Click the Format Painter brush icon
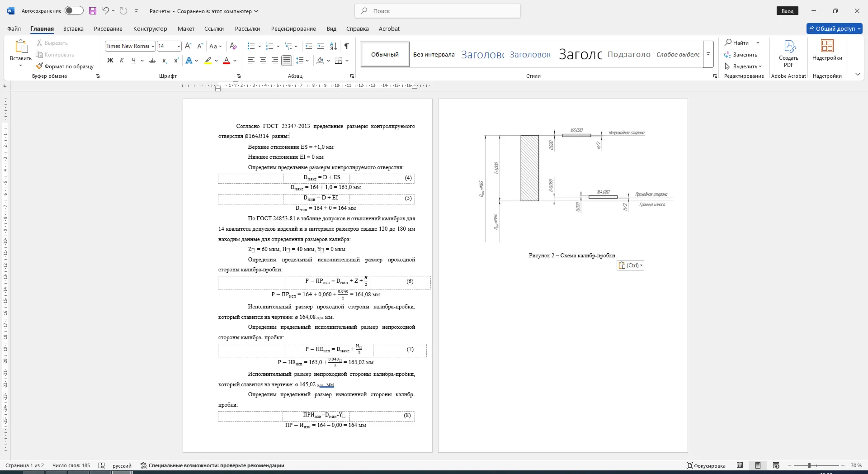Image resolution: width=868 pixels, height=474 pixels. tap(39, 66)
